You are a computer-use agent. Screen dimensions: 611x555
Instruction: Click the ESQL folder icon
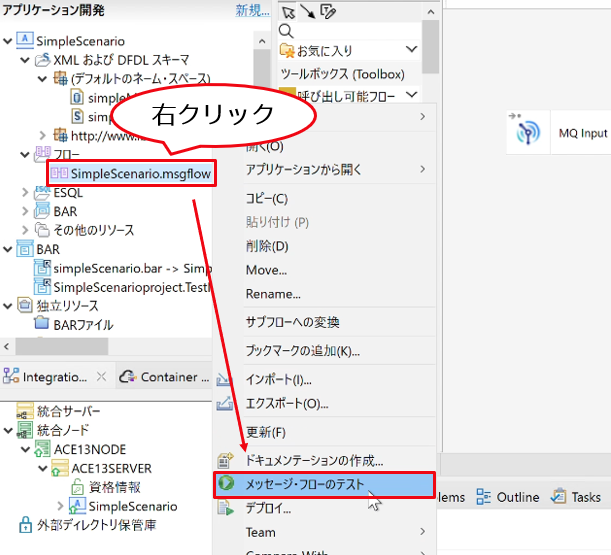42,193
